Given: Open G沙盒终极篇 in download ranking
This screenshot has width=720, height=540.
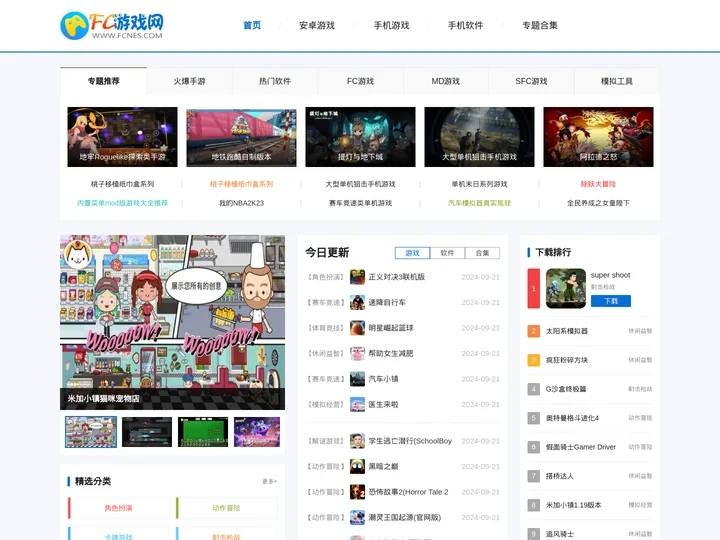Looking at the screenshot, I should [x=566, y=389].
